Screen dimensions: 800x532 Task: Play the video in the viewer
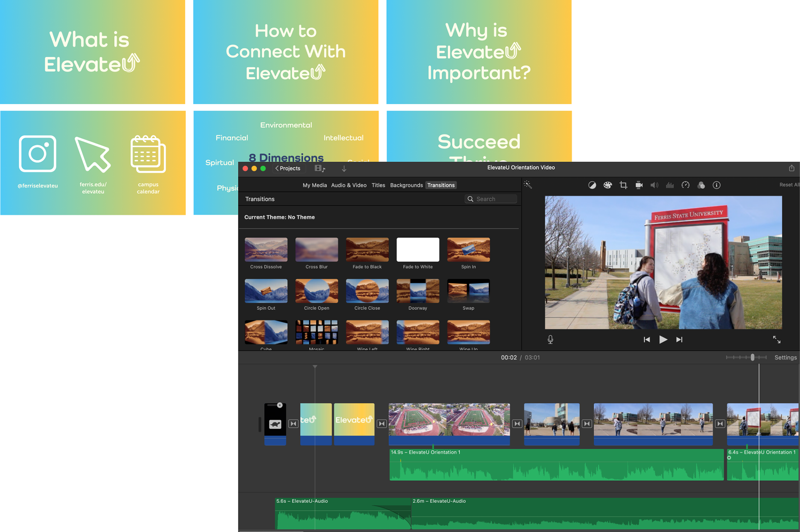[663, 340]
